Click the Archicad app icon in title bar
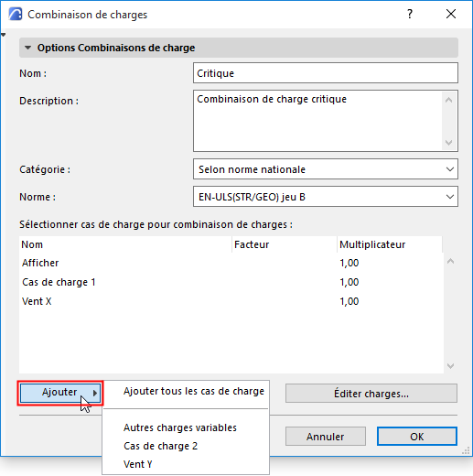 coord(16,15)
